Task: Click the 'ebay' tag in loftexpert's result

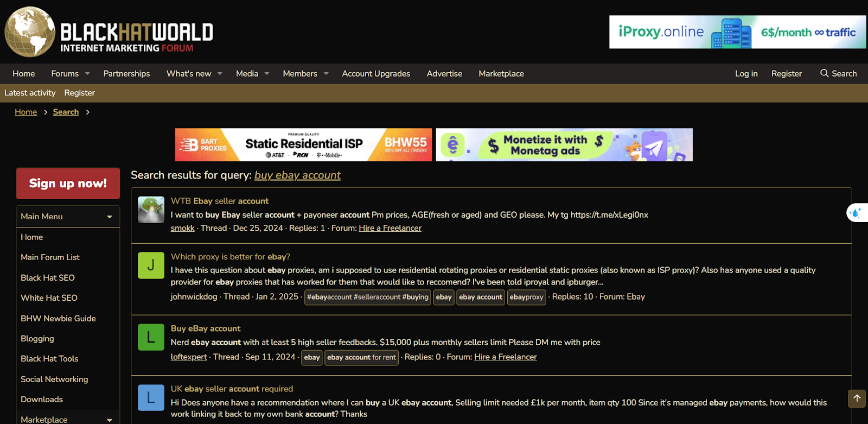Action: [312, 357]
